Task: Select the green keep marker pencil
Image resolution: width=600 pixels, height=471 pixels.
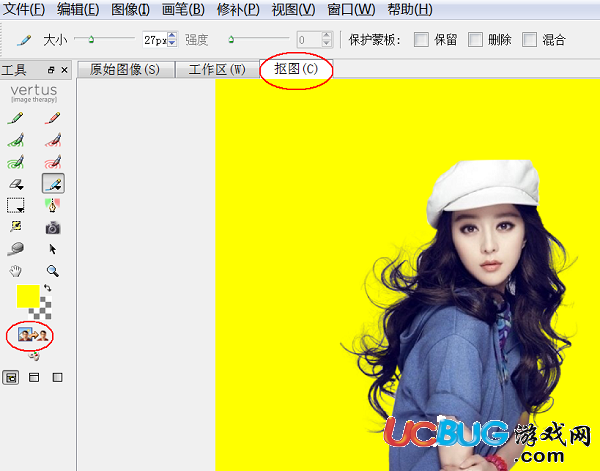Action: [15, 118]
